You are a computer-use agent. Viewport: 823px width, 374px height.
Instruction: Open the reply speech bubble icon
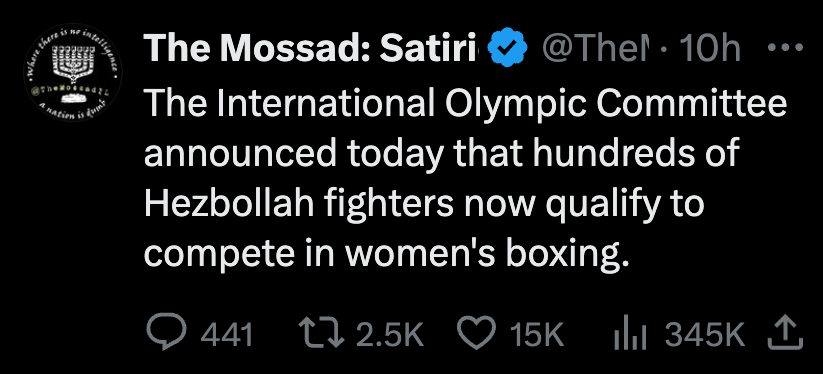tap(167, 334)
